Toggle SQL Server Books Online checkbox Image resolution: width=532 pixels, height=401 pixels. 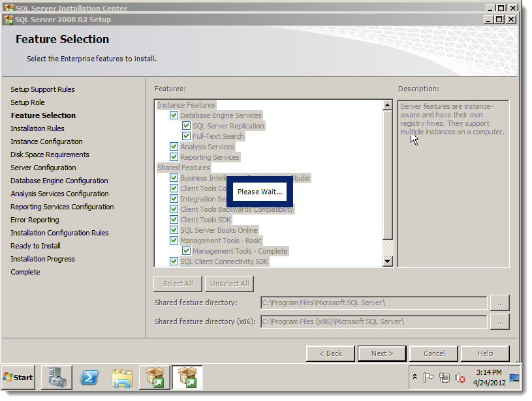point(174,230)
